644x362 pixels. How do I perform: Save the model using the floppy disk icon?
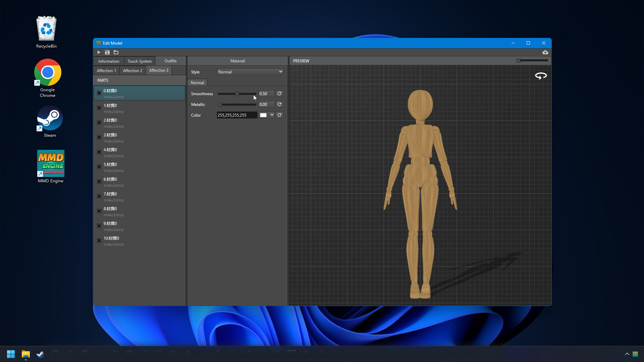click(107, 52)
